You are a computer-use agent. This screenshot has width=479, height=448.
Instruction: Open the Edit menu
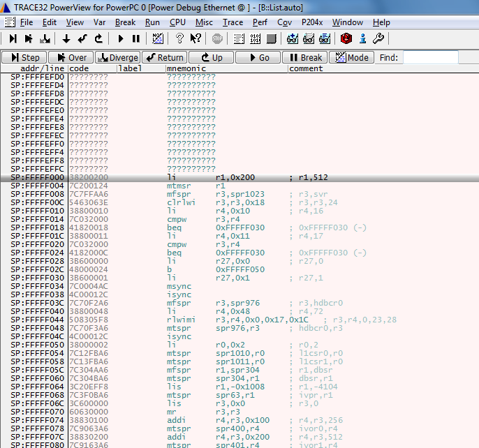(x=50, y=22)
